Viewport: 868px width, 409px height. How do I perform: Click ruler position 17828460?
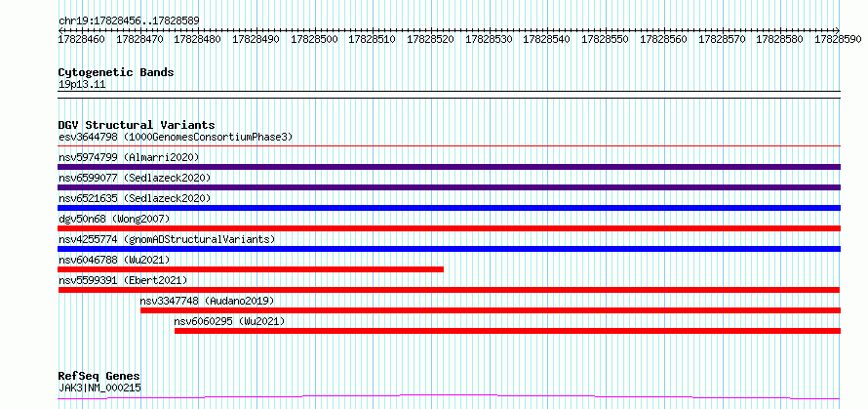[x=81, y=39]
